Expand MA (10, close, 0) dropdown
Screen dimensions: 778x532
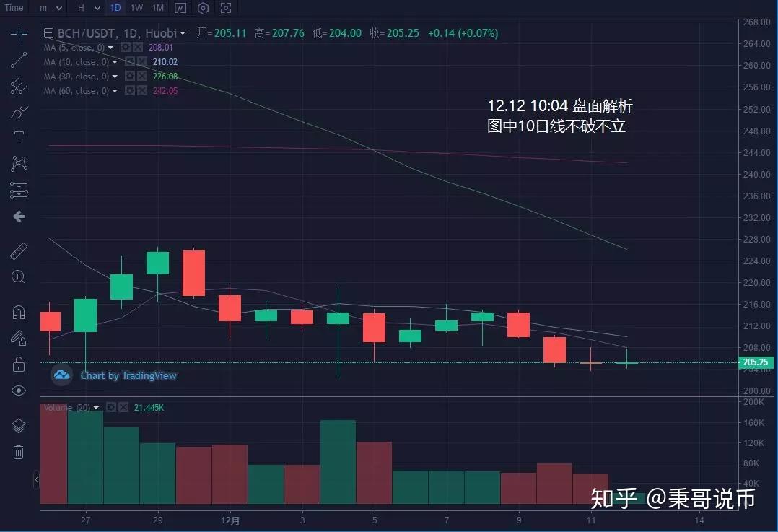pos(115,62)
